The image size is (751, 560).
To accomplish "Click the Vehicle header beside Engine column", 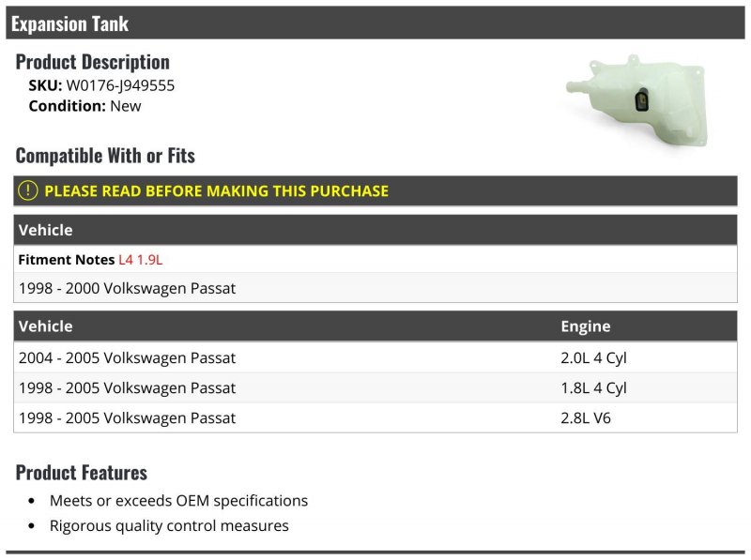I will 45,325.
